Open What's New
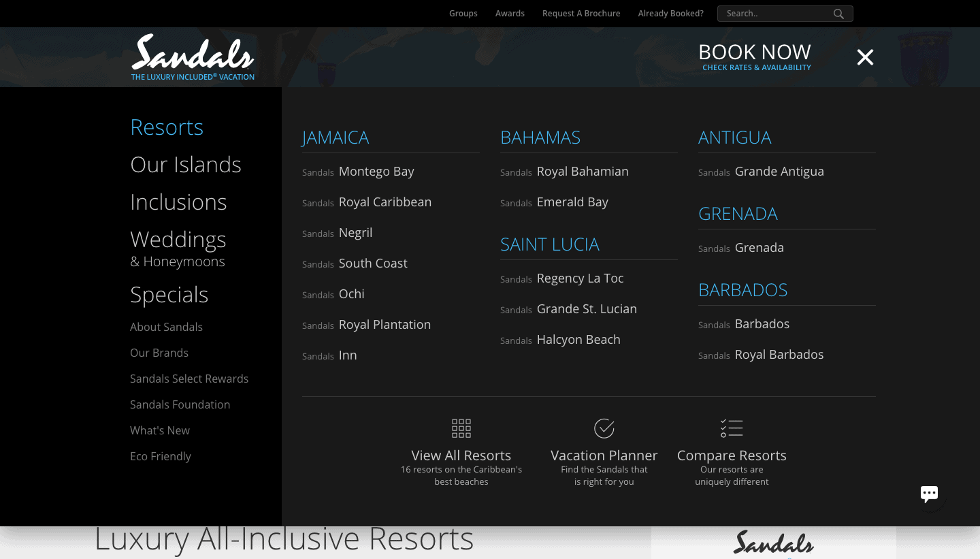The image size is (980, 559). (x=160, y=430)
